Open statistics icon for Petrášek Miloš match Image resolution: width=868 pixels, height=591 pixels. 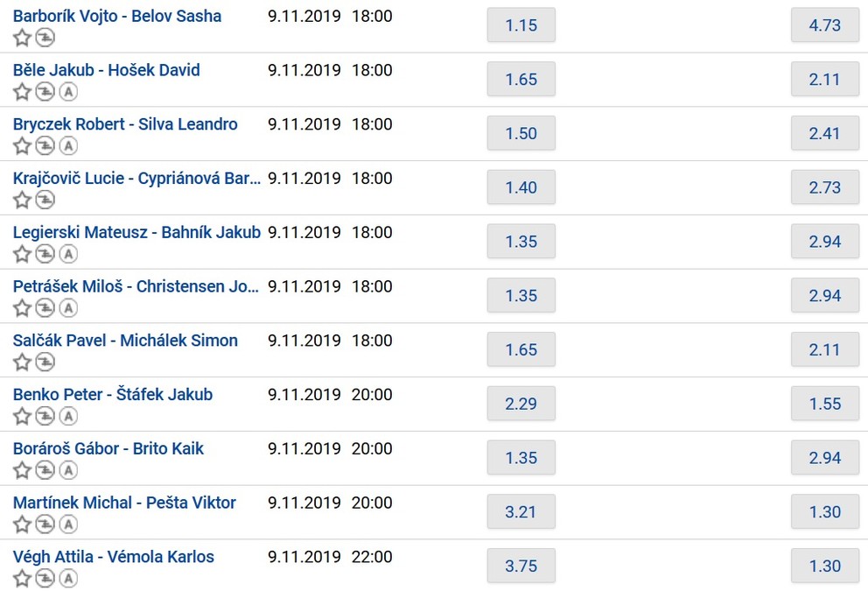45,308
